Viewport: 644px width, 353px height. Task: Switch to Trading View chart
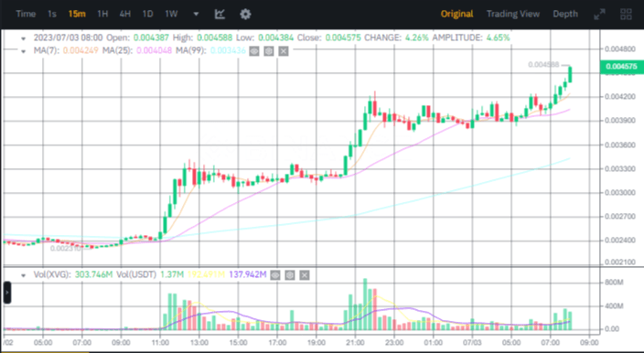(513, 14)
